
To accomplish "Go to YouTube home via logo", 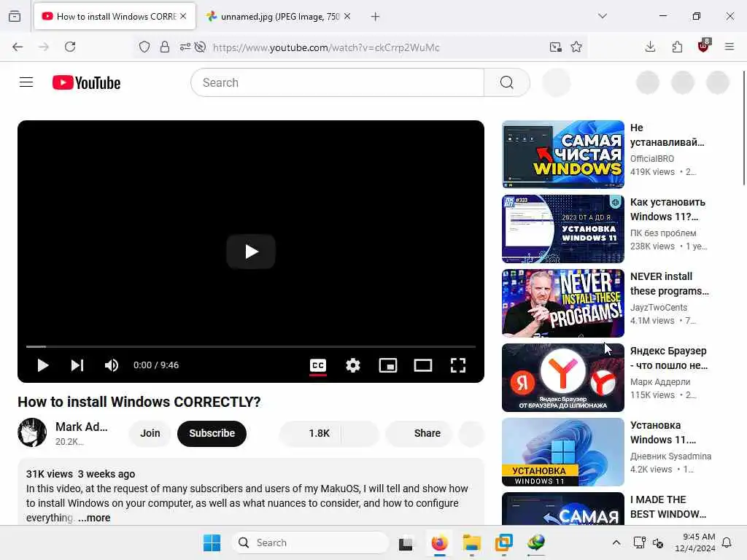I will tap(86, 82).
